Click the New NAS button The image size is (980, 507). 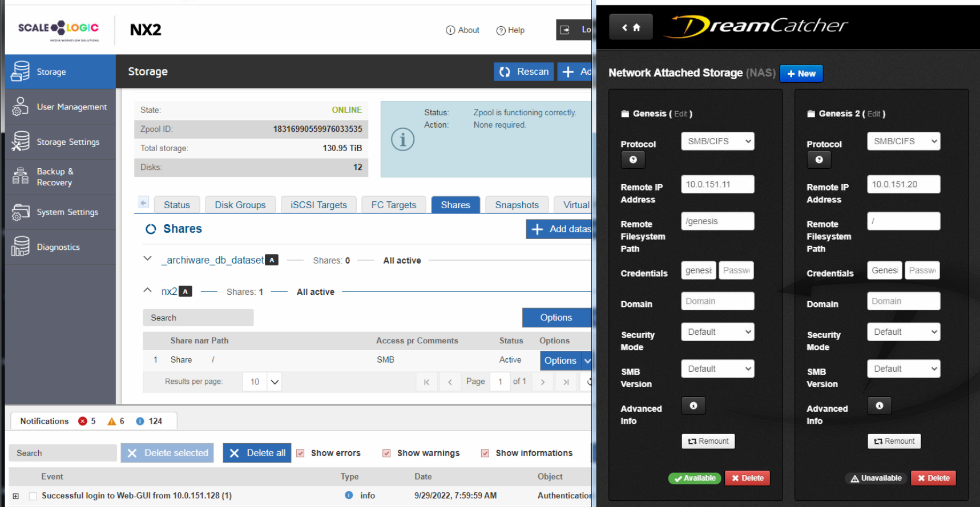pos(801,73)
